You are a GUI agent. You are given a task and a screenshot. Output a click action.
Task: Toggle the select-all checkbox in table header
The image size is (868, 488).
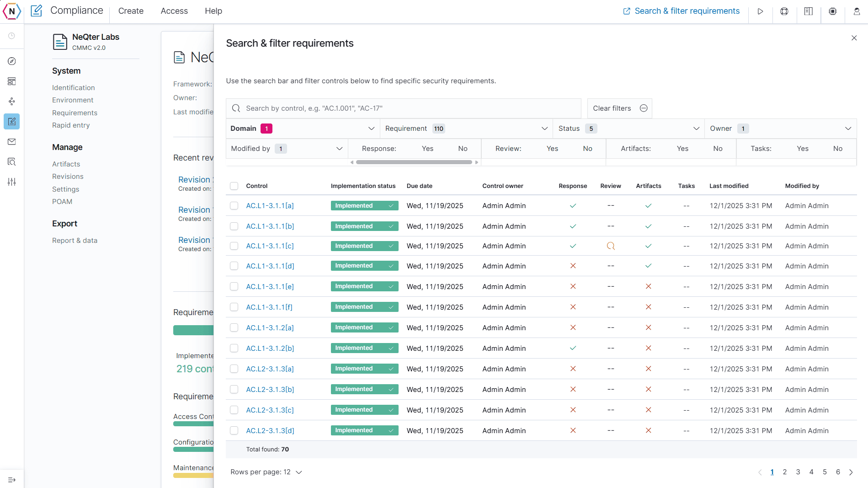pyautogui.click(x=234, y=186)
